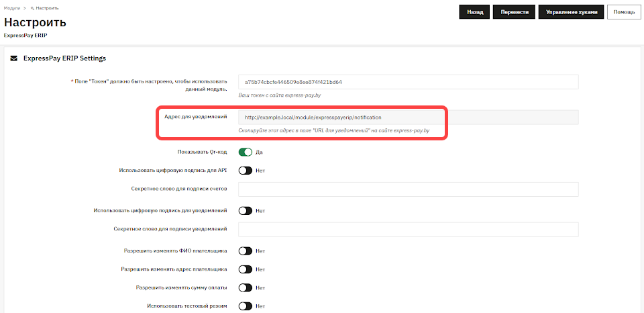The image size is (644, 313).
Task: Open the Помощь help button
Action: [624, 12]
